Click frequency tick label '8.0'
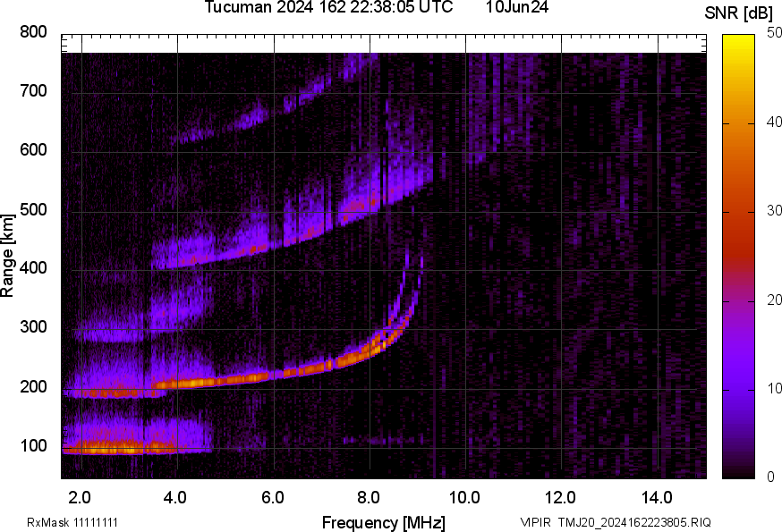 click(x=368, y=497)
